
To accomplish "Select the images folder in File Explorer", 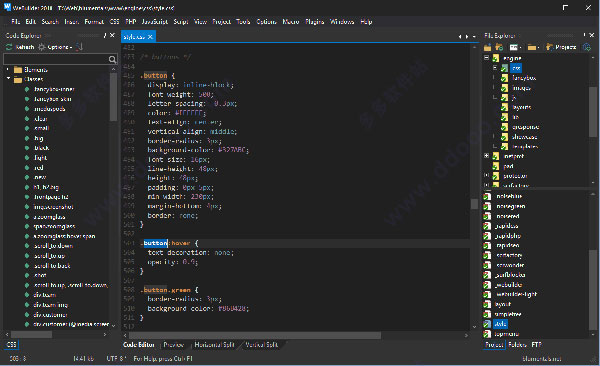I will pos(521,88).
